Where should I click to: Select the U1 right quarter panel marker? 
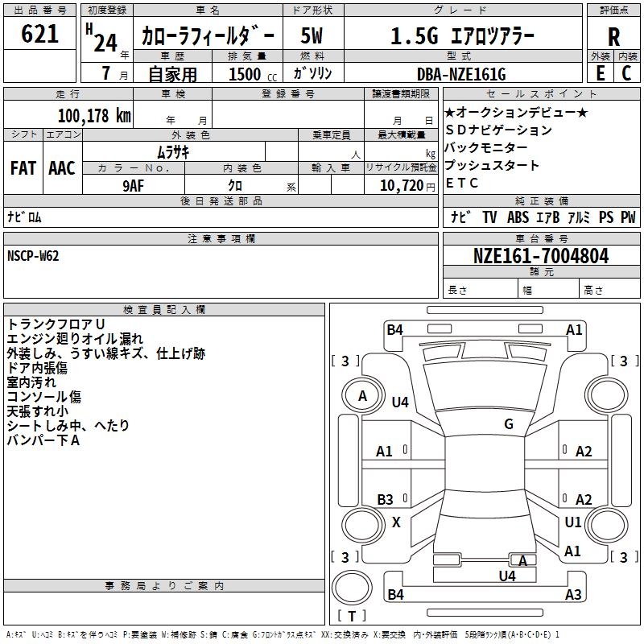(572, 522)
